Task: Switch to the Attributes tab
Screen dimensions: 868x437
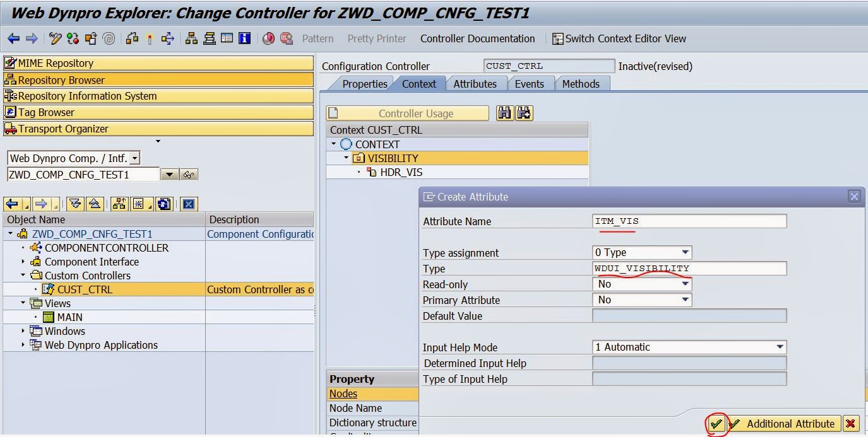Action: tap(475, 83)
